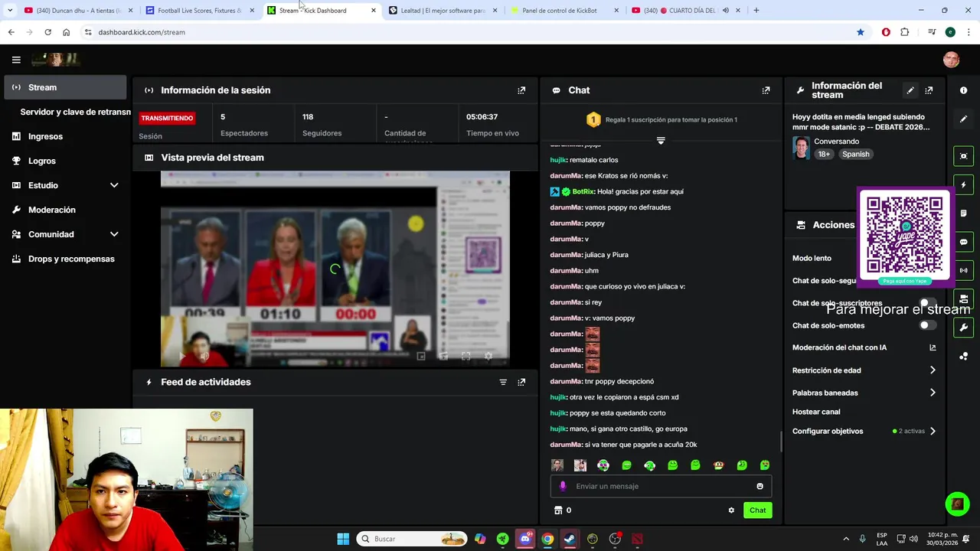
Task: Click the stream preview video thumbnail
Action: click(335, 269)
